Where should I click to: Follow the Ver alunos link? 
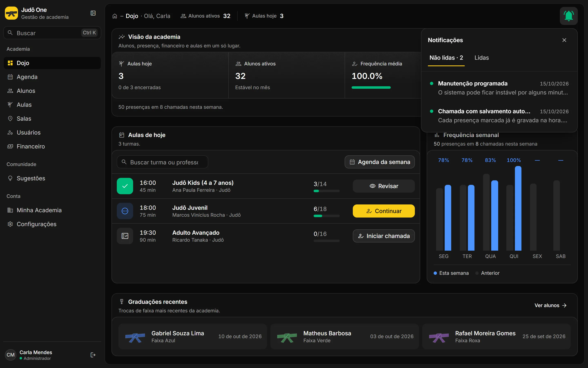pos(551,305)
